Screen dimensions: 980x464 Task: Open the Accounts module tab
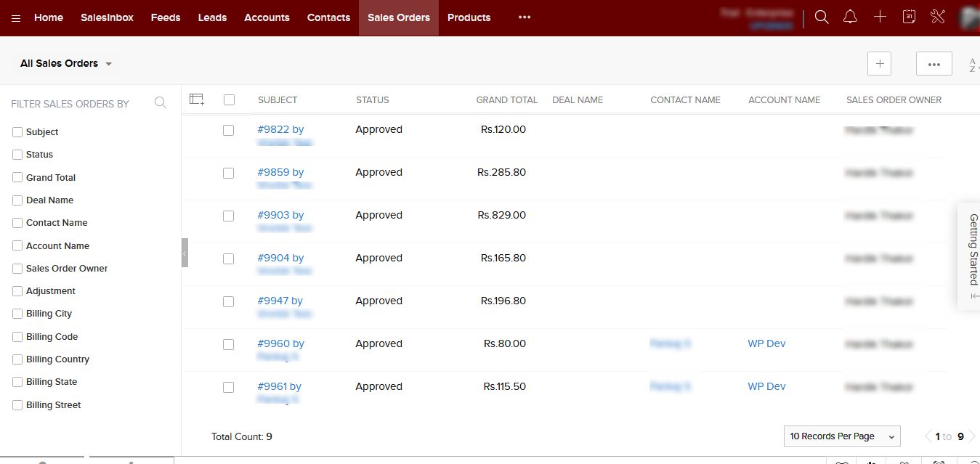(x=267, y=17)
